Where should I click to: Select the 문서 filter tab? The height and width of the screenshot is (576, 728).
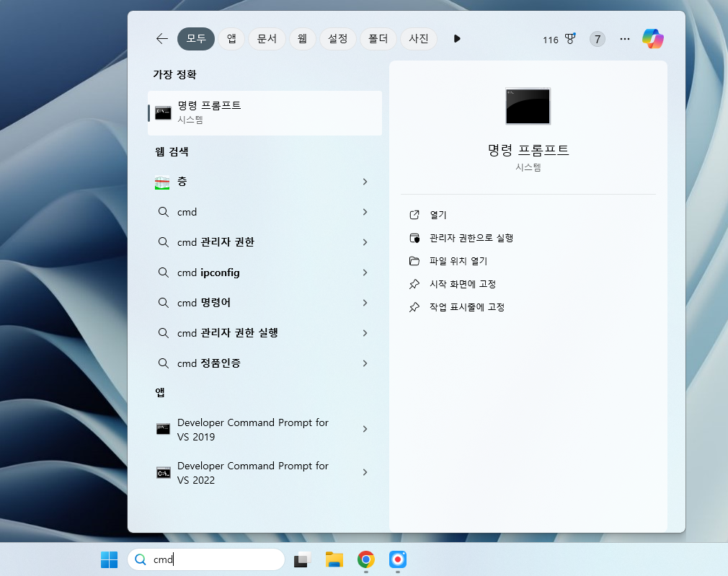[267, 38]
